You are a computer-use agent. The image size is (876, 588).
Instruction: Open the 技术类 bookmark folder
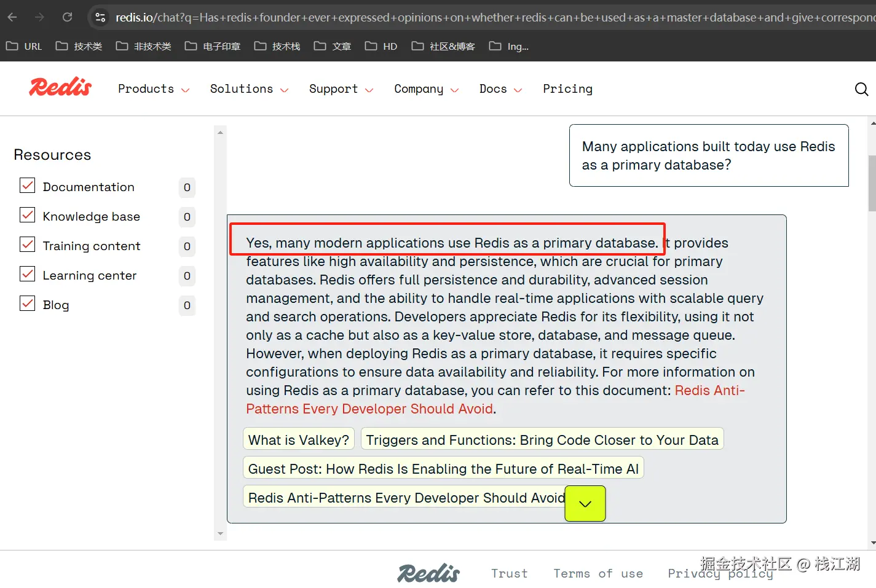[79, 46]
